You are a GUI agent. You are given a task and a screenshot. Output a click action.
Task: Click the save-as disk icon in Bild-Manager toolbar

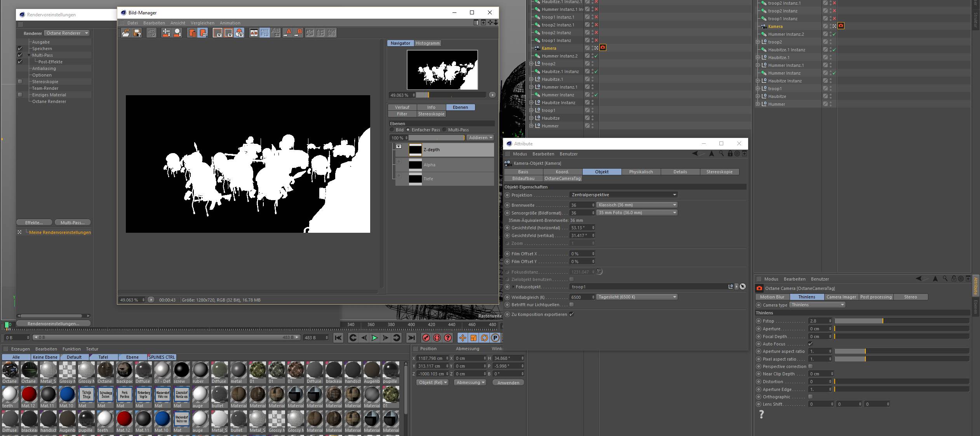(137, 33)
